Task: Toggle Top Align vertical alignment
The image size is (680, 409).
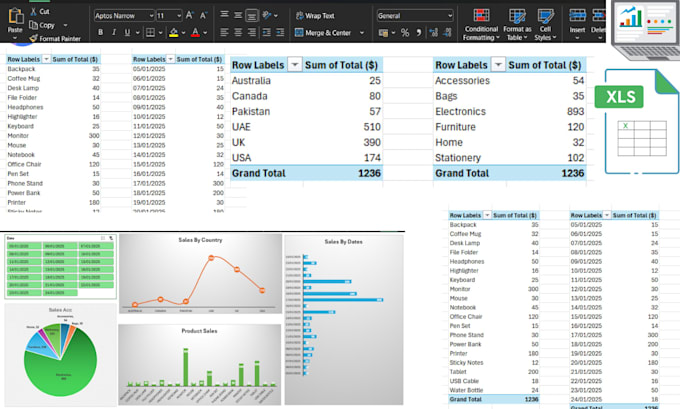Action: tap(224, 15)
